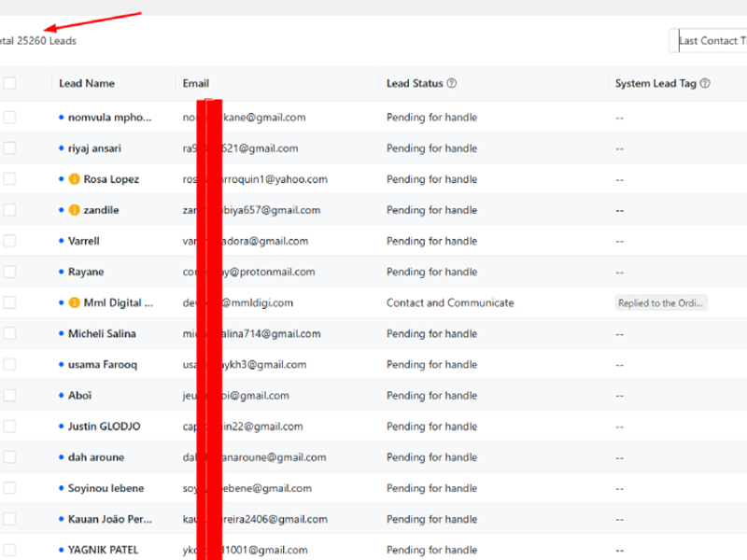
Task: Open lead Soyinou lebene
Action: point(106,488)
